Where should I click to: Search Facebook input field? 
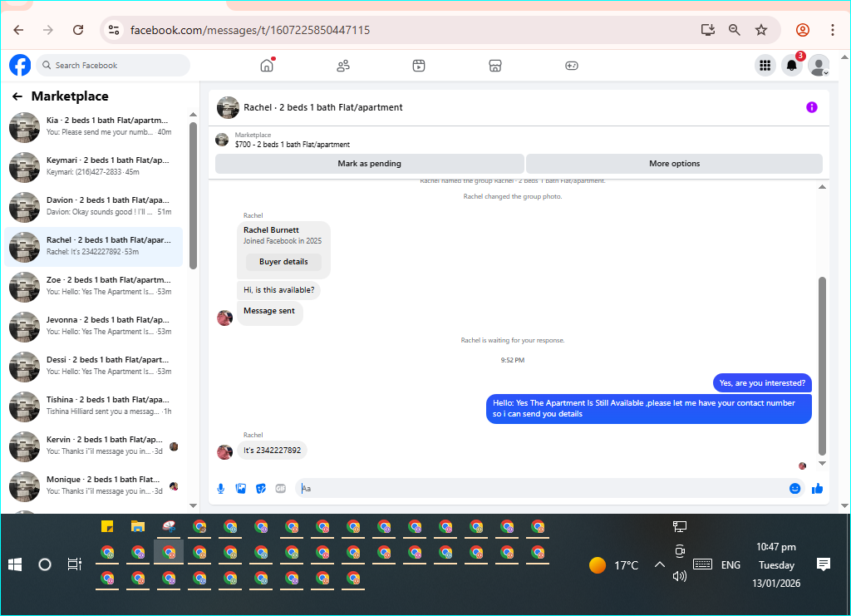pyautogui.click(x=113, y=65)
